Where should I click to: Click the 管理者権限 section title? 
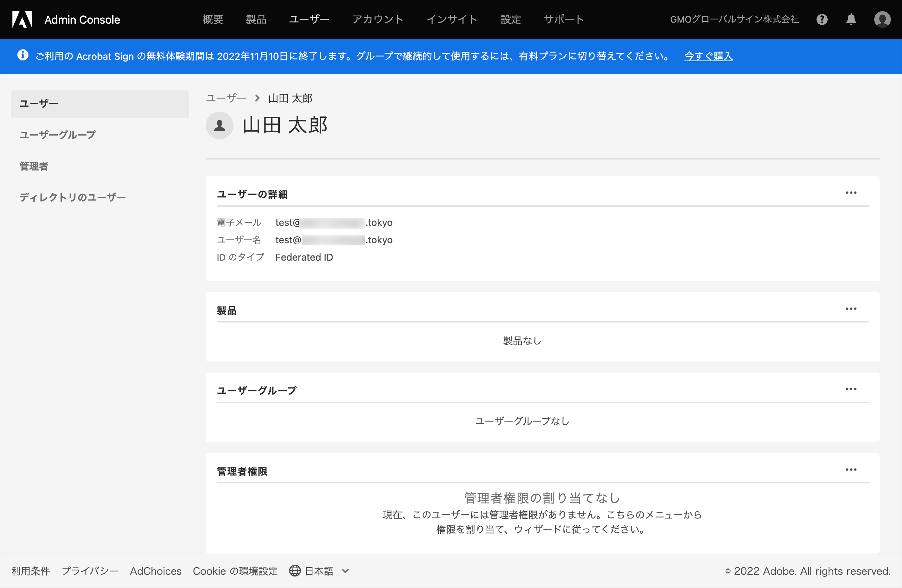point(242,471)
